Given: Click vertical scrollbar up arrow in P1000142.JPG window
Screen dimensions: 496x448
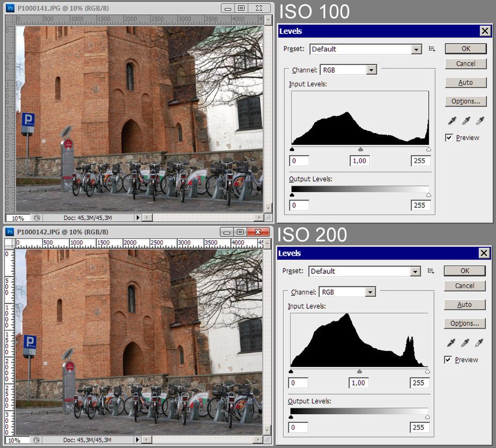Looking at the screenshot, I should (268, 243).
